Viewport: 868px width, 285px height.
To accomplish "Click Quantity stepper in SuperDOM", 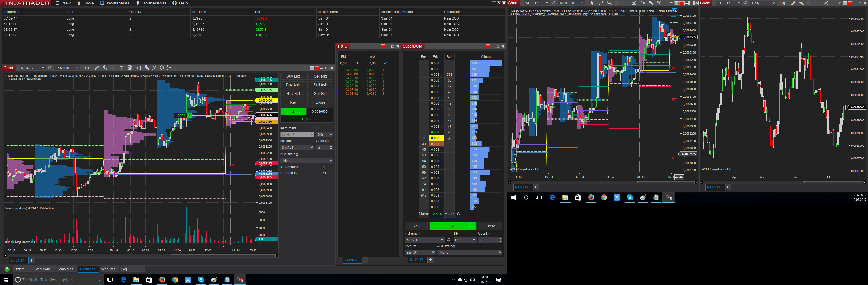I will click(500, 240).
